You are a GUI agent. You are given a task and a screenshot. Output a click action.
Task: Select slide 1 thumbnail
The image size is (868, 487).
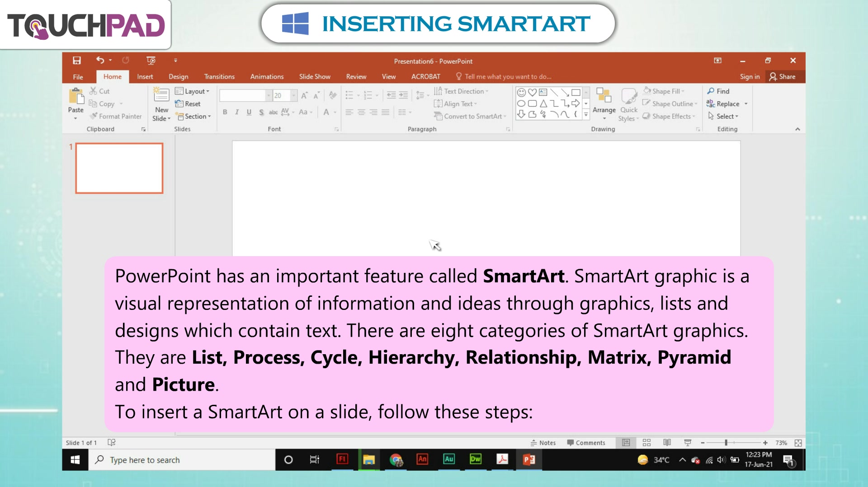(119, 168)
